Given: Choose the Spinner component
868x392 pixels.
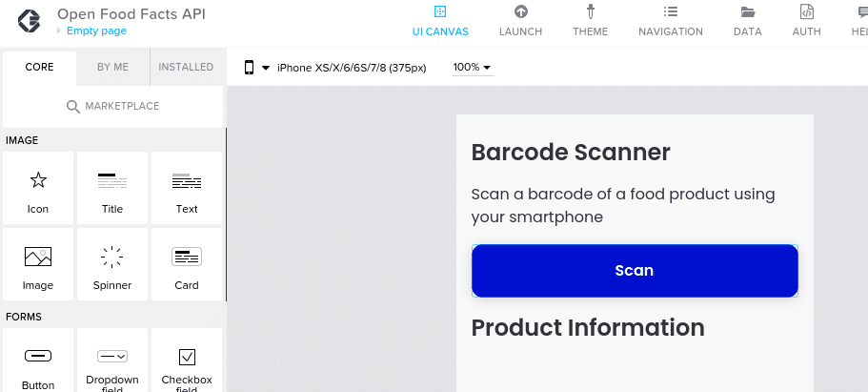Looking at the screenshot, I should coord(112,264).
